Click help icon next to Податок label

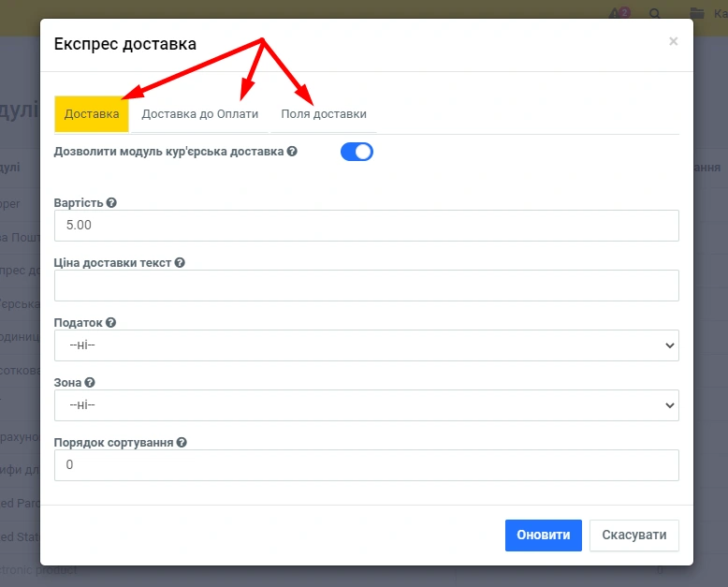pos(110,323)
